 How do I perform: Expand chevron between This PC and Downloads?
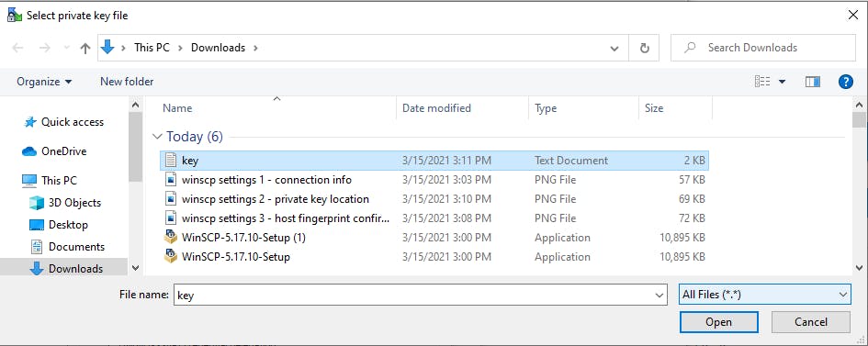[x=180, y=48]
